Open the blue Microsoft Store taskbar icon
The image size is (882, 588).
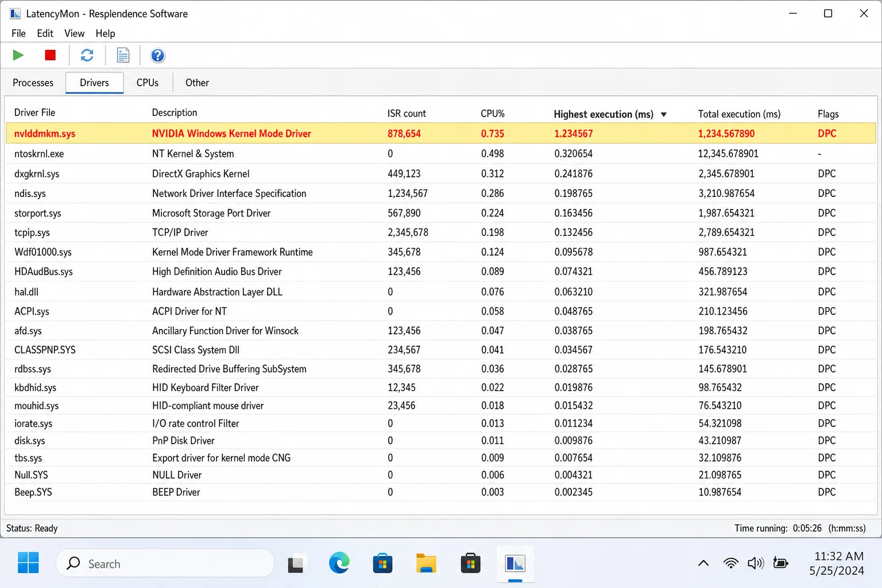[382, 564]
